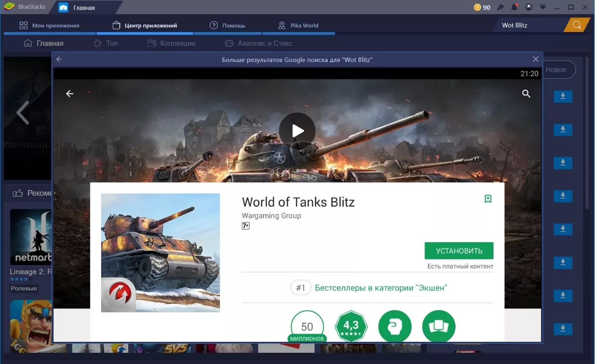The width and height of the screenshot is (595, 364).
Task: Click the fifth download icon in the right list
Action: tap(563, 230)
